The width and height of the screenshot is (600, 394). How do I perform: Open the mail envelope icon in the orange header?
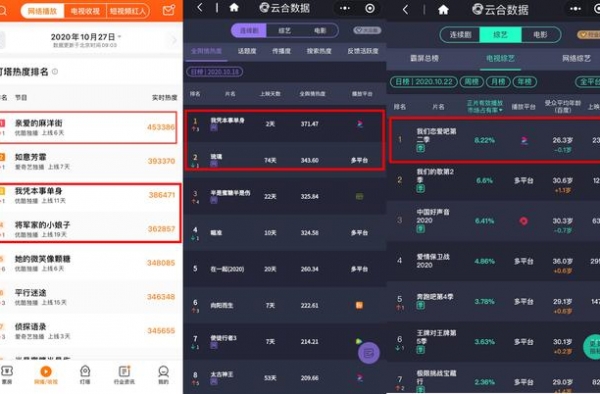(x=169, y=10)
